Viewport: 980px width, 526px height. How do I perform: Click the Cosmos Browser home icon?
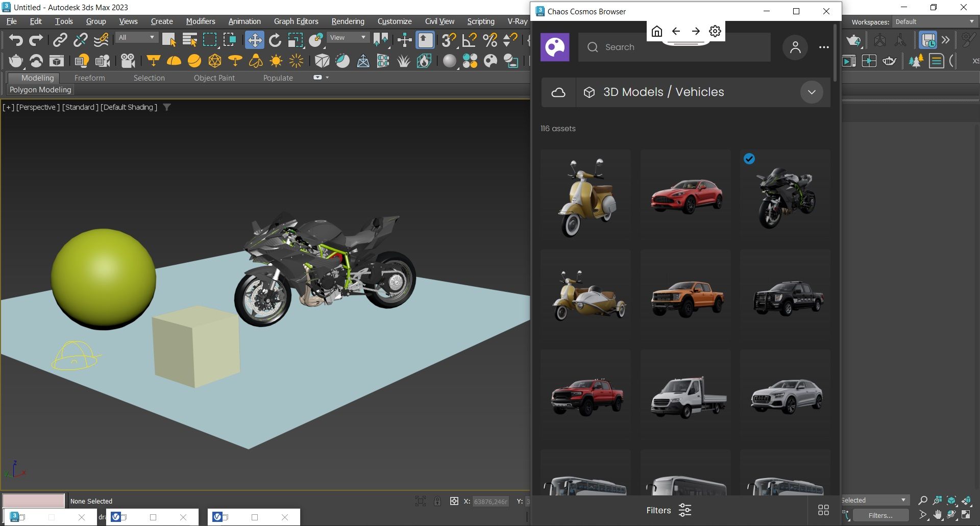(657, 31)
